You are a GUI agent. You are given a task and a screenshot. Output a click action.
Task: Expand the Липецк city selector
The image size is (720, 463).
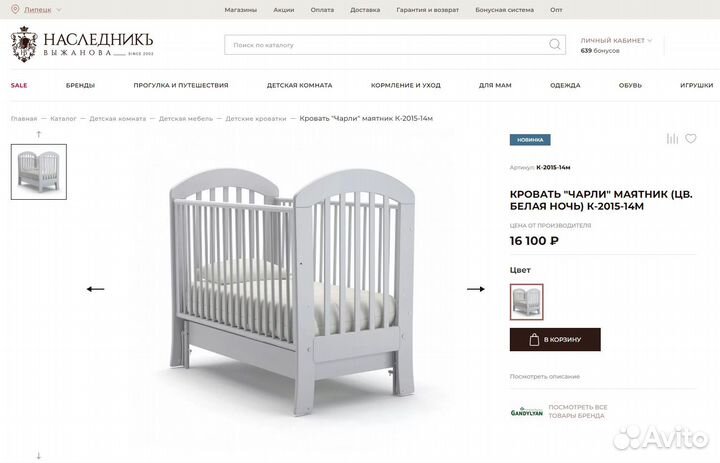pyautogui.click(x=42, y=10)
